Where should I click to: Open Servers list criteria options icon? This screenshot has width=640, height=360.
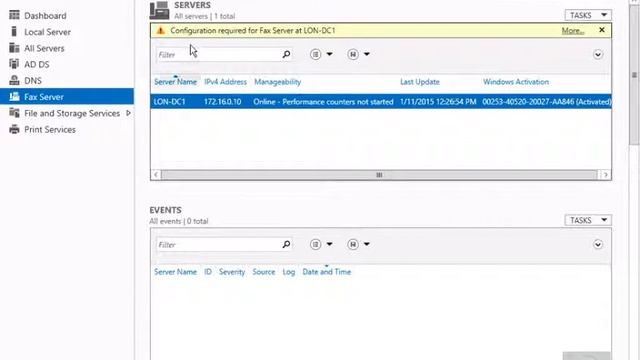point(315,54)
